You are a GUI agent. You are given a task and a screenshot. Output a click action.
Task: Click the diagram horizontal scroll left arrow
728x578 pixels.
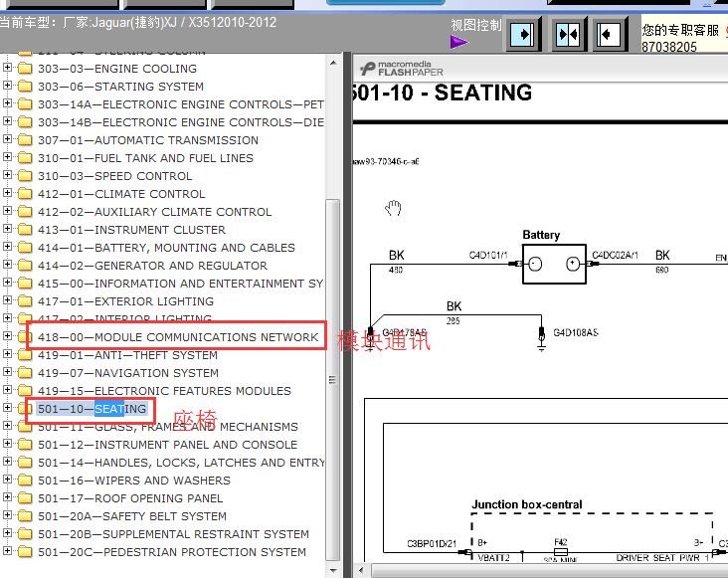click(361, 570)
